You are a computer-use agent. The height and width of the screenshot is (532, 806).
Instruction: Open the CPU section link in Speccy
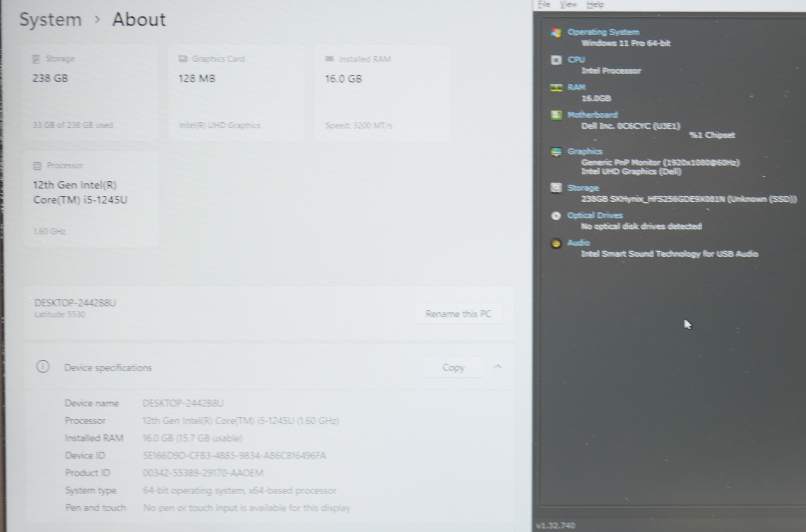[x=576, y=59]
